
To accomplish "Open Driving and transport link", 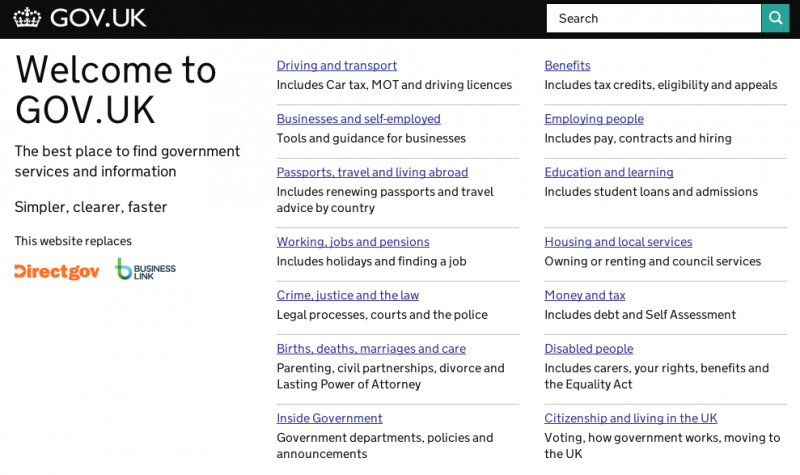I will [x=337, y=65].
